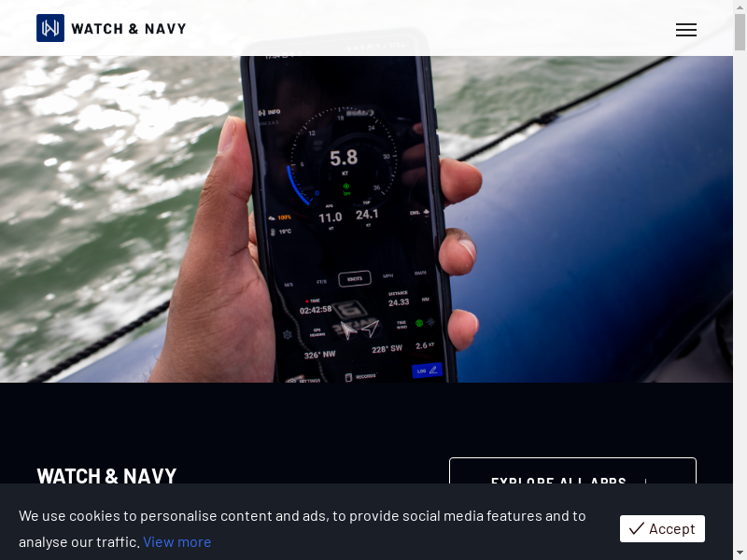Select the KNOTS unit on the phone screen
This screenshot has width=747, height=560.
click(x=355, y=278)
